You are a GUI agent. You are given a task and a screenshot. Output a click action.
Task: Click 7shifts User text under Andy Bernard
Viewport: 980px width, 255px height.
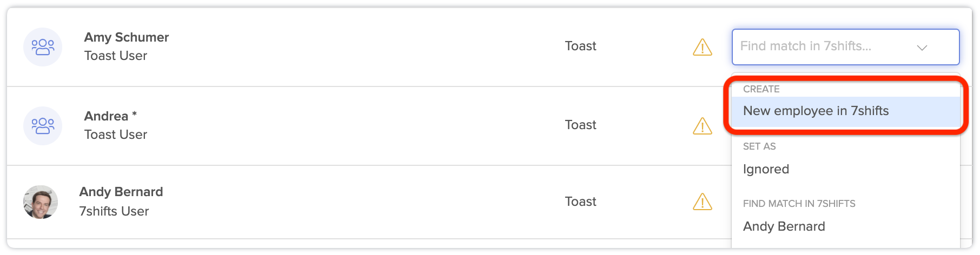114,211
